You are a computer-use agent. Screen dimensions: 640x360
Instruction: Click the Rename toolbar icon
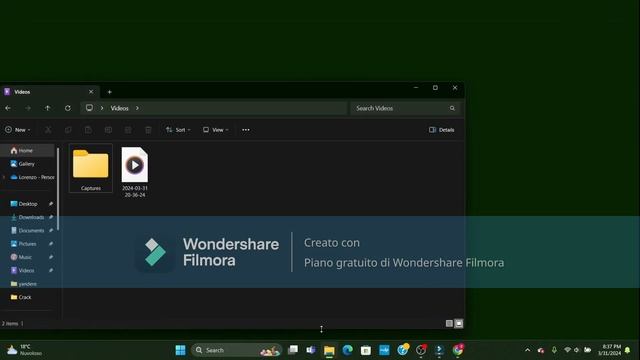[108, 130]
